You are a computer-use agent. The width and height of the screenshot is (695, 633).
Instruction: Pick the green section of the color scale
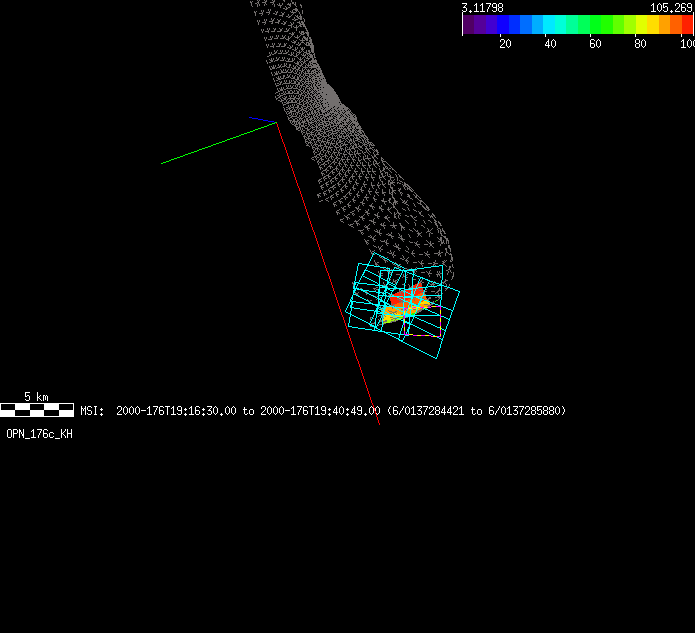pos(600,25)
